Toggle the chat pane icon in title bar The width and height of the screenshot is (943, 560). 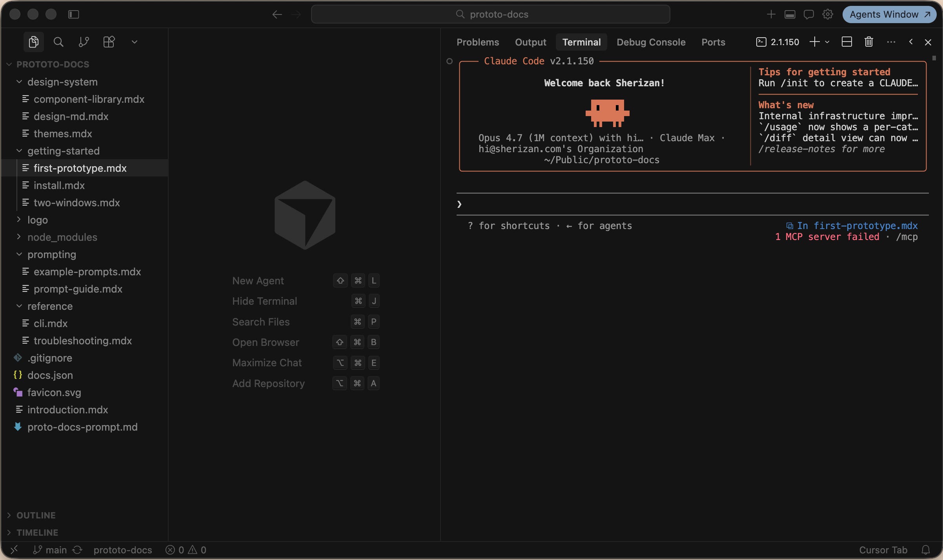coord(808,15)
